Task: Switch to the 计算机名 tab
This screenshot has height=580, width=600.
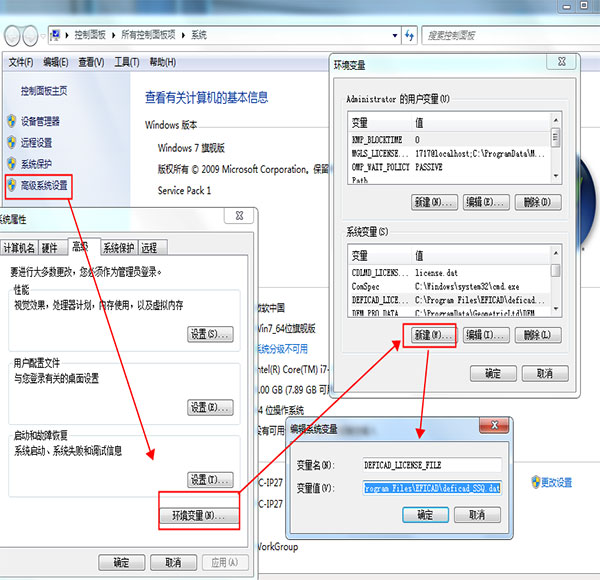Action: (x=19, y=248)
